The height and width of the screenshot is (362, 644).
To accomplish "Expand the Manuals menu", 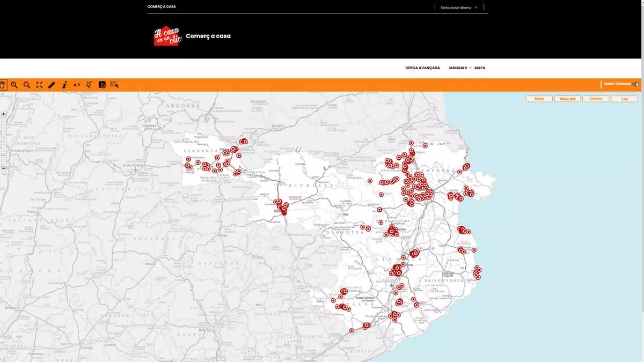I will point(460,68).
